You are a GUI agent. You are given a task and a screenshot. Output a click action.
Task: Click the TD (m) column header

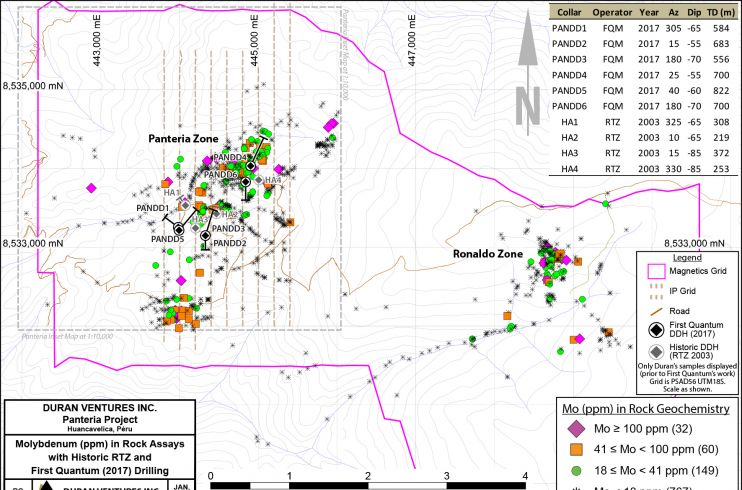pyautogui.click(x=722, y=13)
